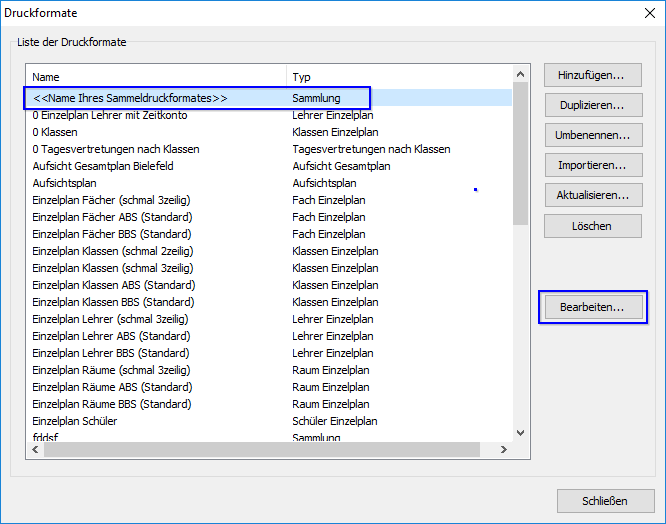Select 'Einzelplan Räume BBS (Standard)'
This screenshot has height=524, width=666.
click(112, 404)
